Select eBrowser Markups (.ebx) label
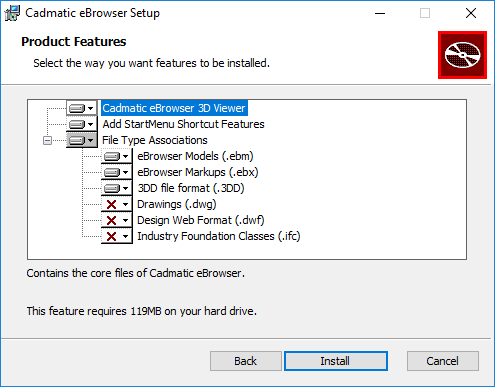This screenshot has height=387, width=495. click(x=198, y=172)
